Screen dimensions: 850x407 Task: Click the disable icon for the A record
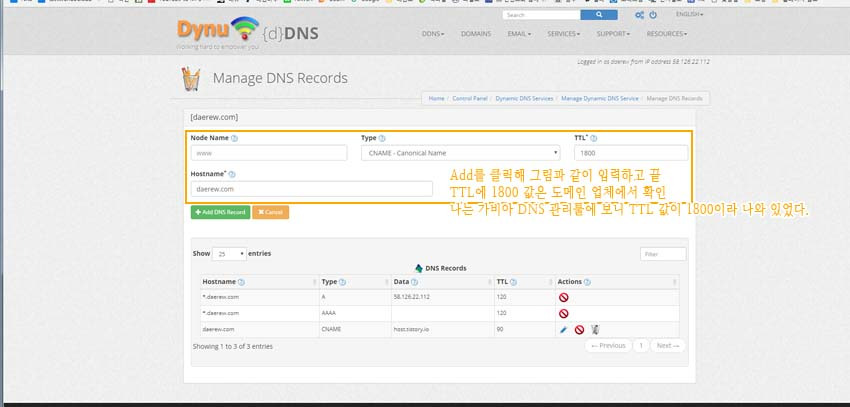pos(563,298)
